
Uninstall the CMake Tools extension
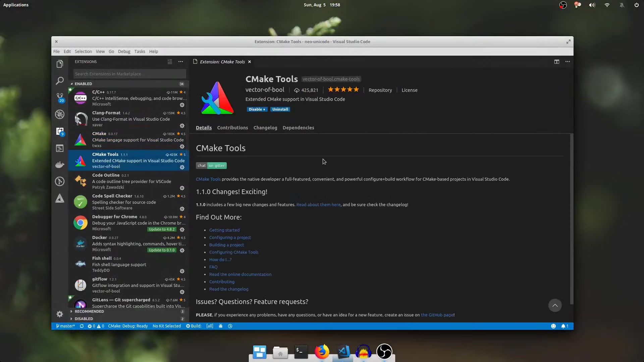[x=280, y=109]
